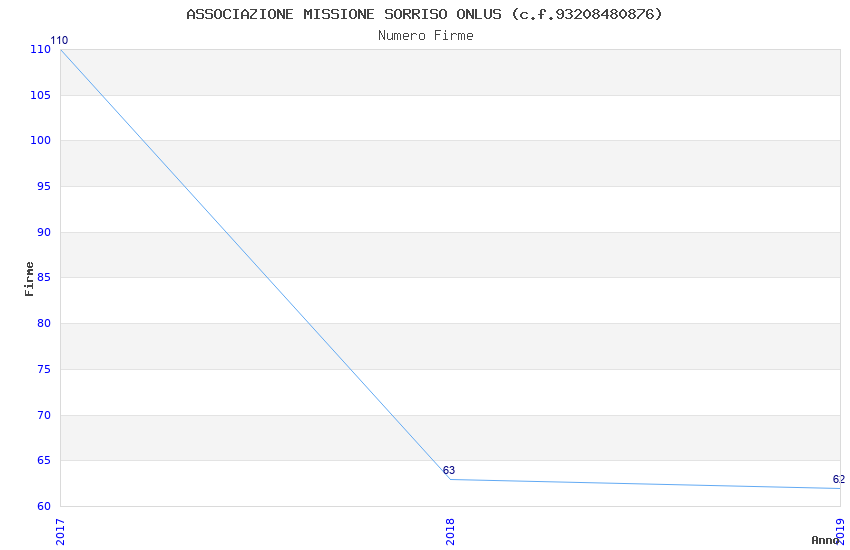Viewport: 850px width, 550px height.
Task: Click the y-axis tick 75
Action: click(x=44, y=370)
